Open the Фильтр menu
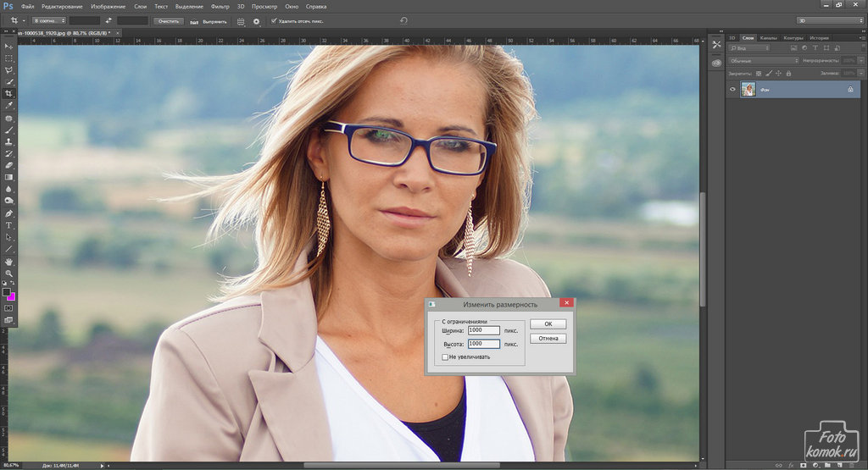 coord(220,6)
